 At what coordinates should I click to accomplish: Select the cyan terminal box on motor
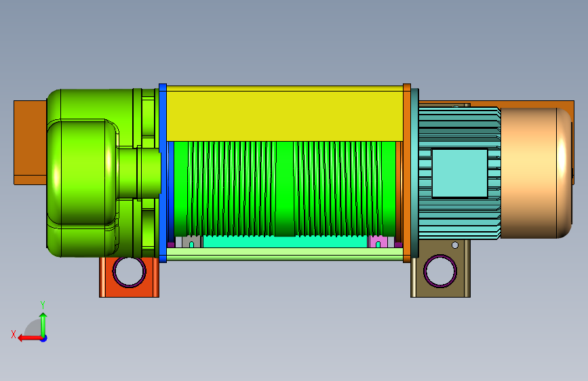460,174
